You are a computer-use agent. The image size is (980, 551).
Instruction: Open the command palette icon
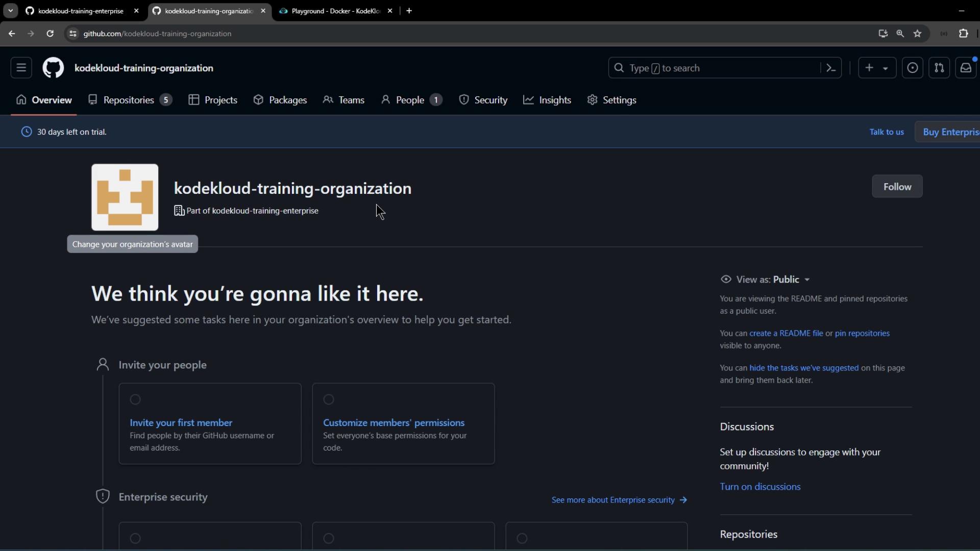point(830,68)
